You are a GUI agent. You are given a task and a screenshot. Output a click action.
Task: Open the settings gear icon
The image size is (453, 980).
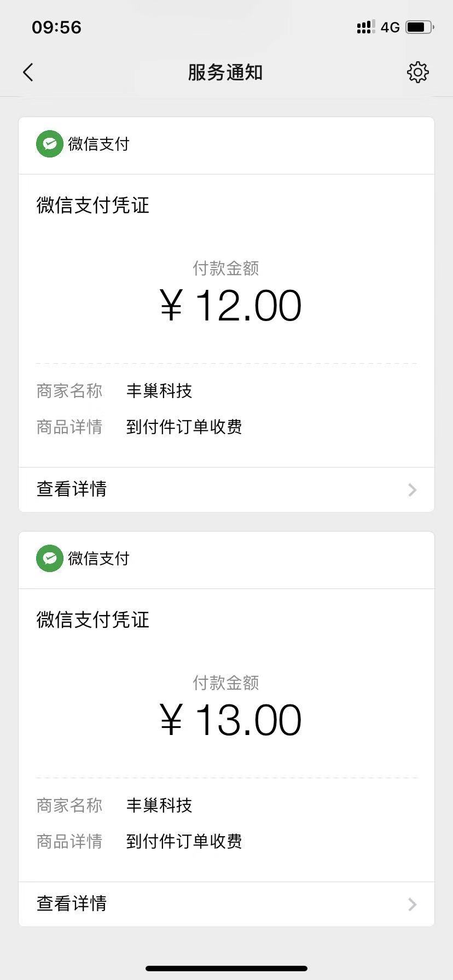click(x=417, y=72)
